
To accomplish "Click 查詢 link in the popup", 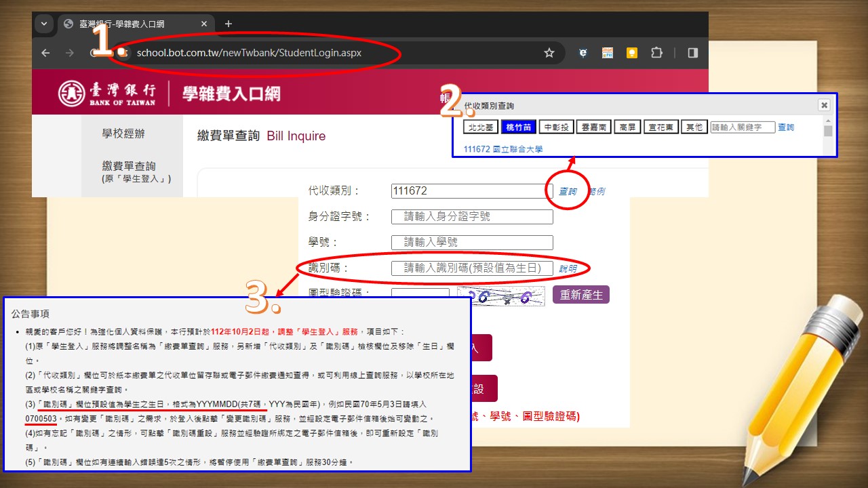I will (x=786, y=127).
